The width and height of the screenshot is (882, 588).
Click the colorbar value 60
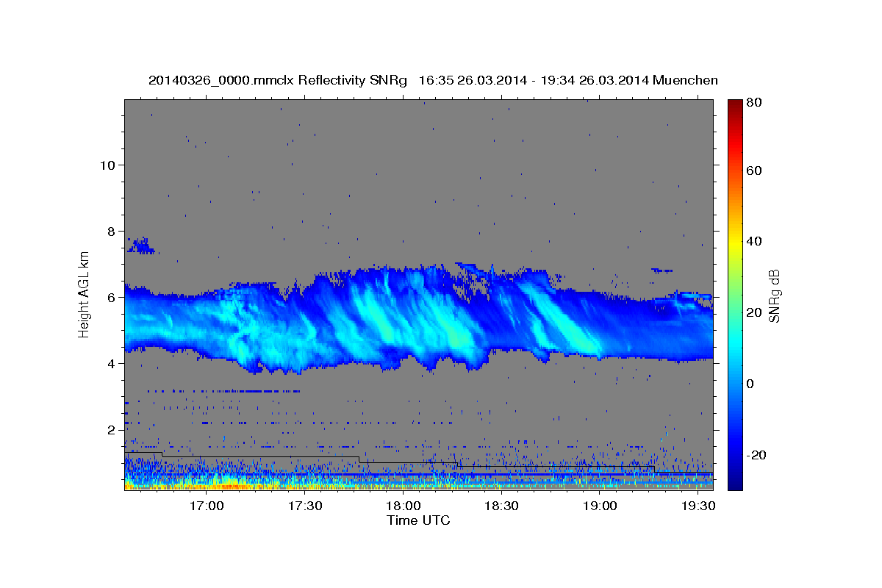pos(756,171)
